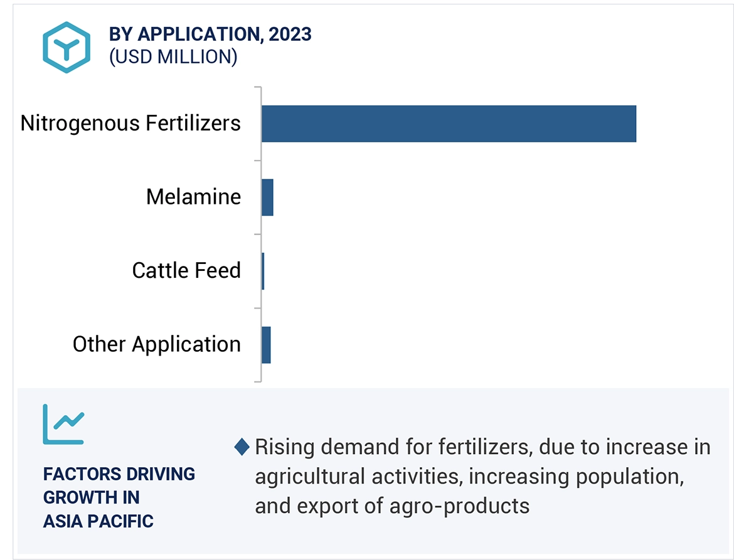The width and height of the screenshot is (734, 560).
Task: Click the Rising demand for fertilizers text
Action: (482, 447)
